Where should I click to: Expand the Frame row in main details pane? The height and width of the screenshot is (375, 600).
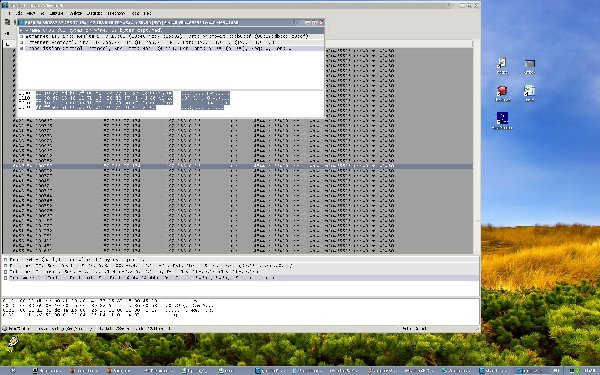[5, 259]
